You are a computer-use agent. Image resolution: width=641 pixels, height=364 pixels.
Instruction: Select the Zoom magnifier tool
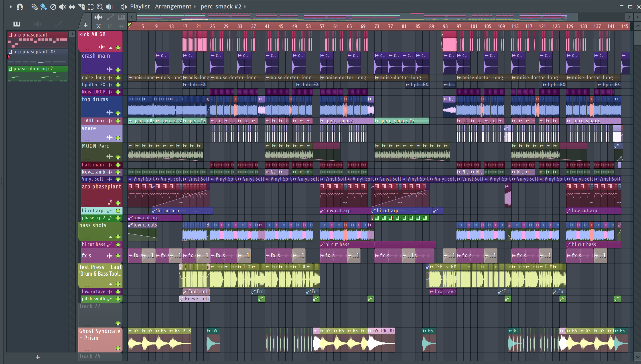pos(100,7)
